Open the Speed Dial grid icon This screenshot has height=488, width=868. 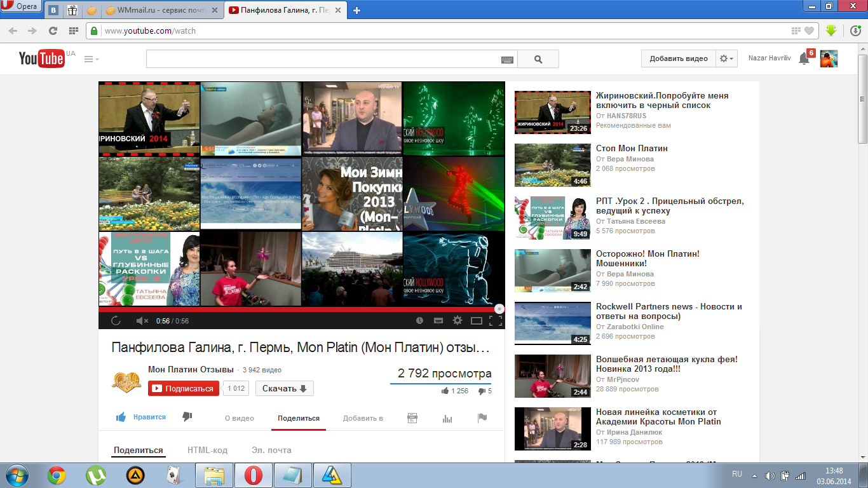point(74,30)
